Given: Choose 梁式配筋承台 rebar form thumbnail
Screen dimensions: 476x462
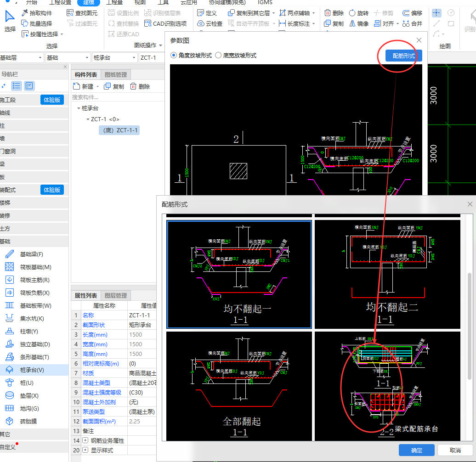Looking at the screenshot, I should [388, 386].
